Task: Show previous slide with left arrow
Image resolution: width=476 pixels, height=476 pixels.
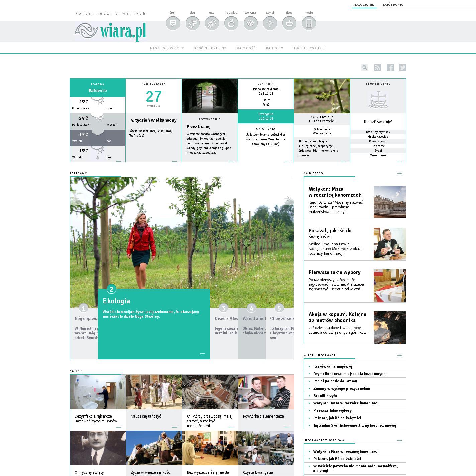Action: [x=76, y=199]
